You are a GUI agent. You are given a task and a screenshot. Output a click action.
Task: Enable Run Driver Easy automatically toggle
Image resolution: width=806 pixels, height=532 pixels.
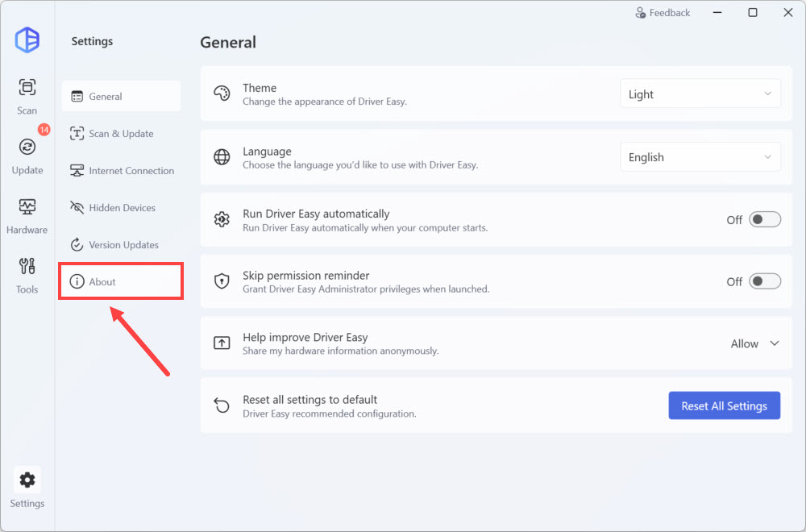coord(764,219)
